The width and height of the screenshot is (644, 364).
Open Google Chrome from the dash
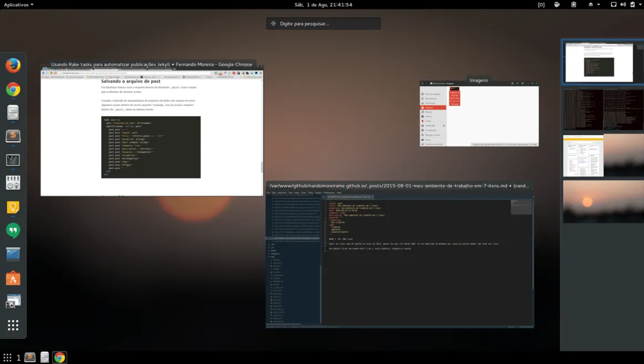tap(13, 89)
